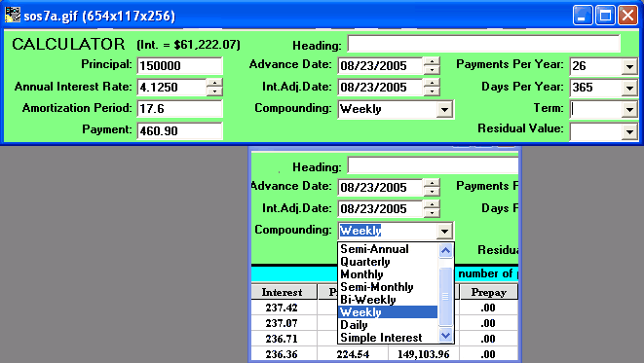644x363 pixels.
Task: Click the compounding list scroll-down arrow
Action: click(445, 335)
